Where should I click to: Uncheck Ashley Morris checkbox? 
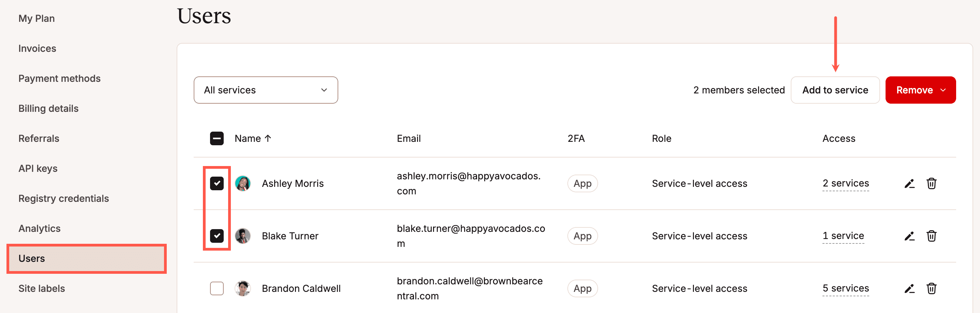coord(217,184)
